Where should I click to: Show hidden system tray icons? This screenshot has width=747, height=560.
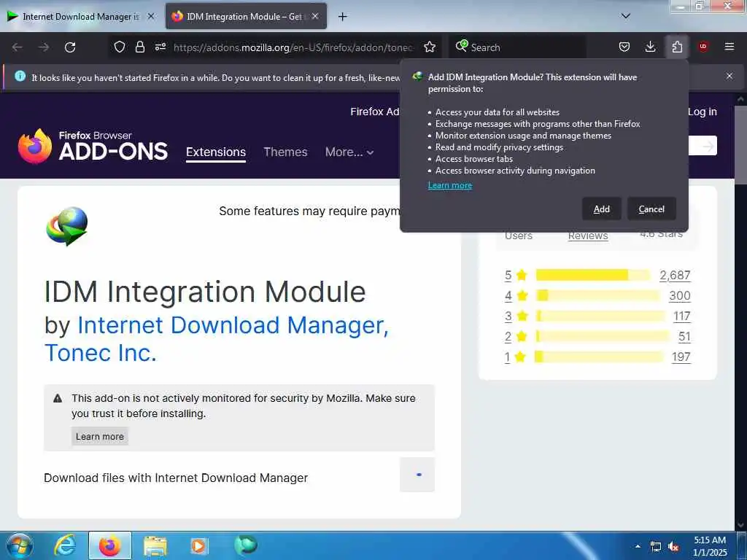638,546
